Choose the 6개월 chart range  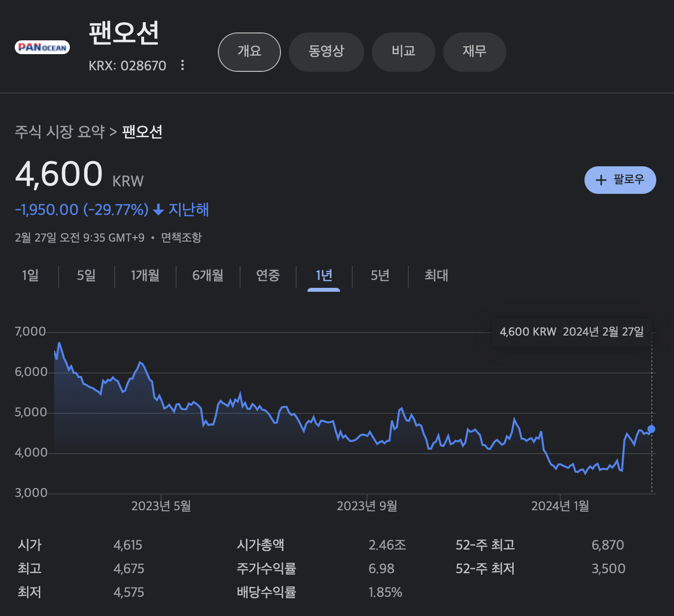[208, 276]
